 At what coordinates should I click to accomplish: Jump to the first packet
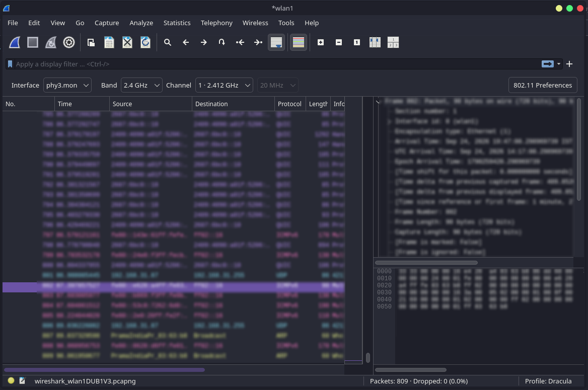pyautogui.click(x=240, y=42)
